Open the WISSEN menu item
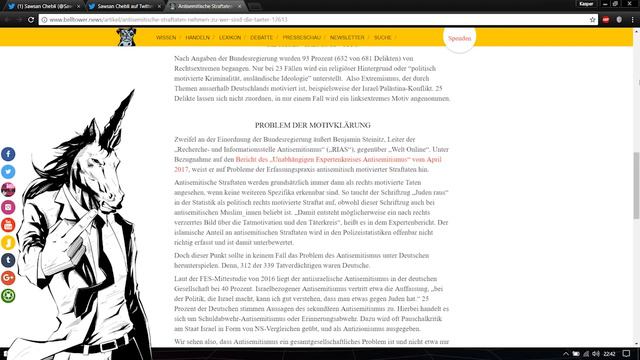 coord(166,38)
